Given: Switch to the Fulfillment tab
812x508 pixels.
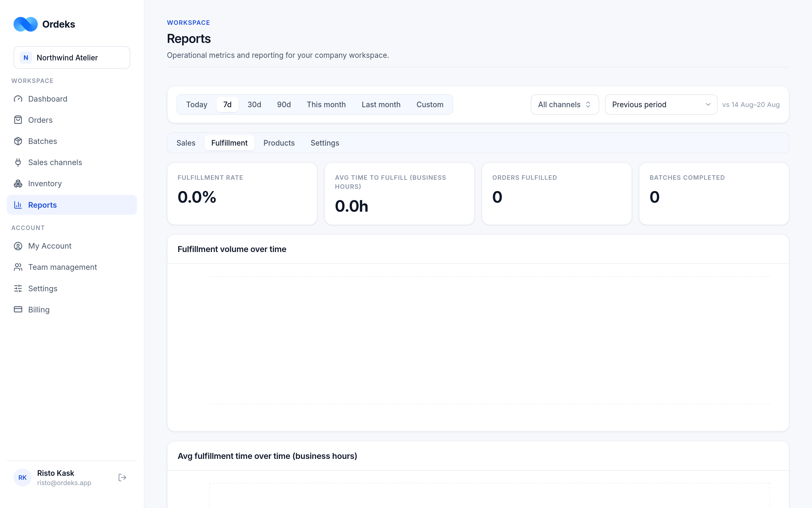Looking at the screenshot, I should pos(230,143).
